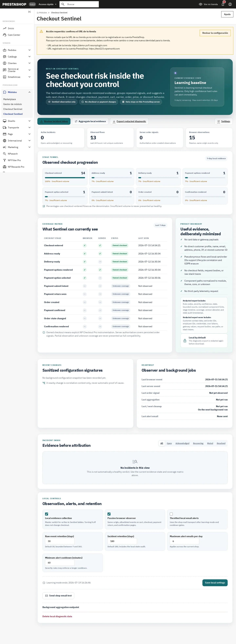The height and width of the screenshot is (644, 236).
Task: Expand Background aggregation endpoint section
Action: pos(61,607)
